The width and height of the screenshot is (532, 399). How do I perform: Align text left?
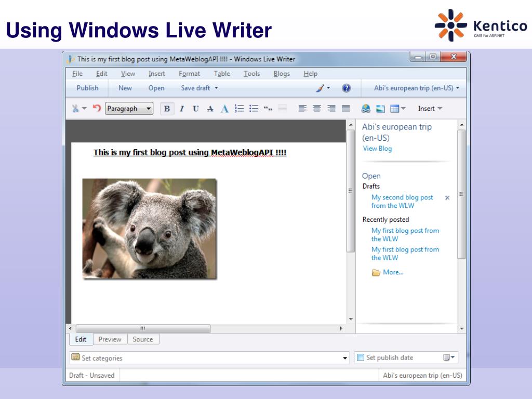[x=302, y=109]
